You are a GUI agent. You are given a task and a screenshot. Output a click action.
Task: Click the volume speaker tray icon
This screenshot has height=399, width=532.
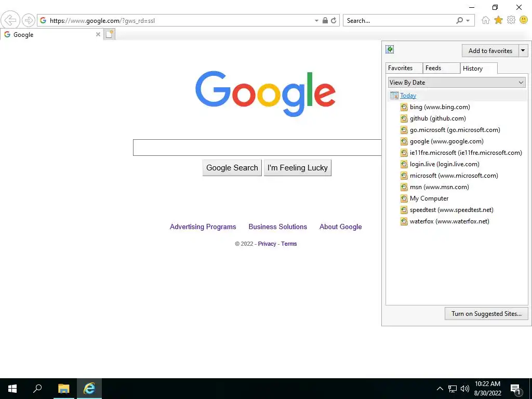[x=465, y=389]
